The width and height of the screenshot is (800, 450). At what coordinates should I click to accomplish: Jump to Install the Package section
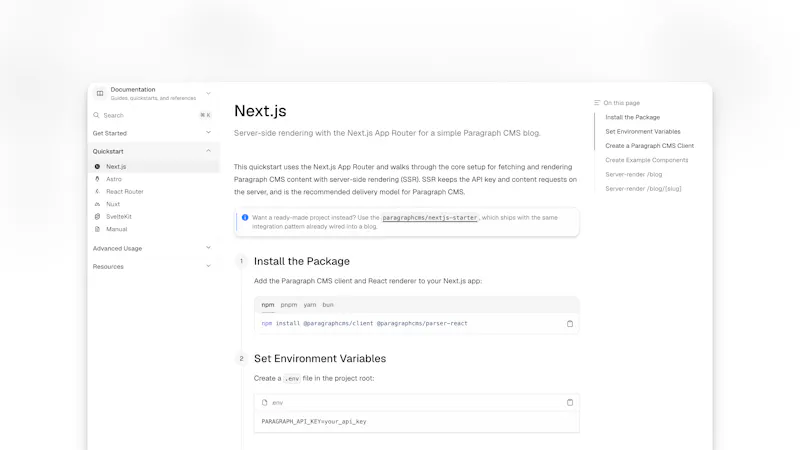click(x=633, y=117)
